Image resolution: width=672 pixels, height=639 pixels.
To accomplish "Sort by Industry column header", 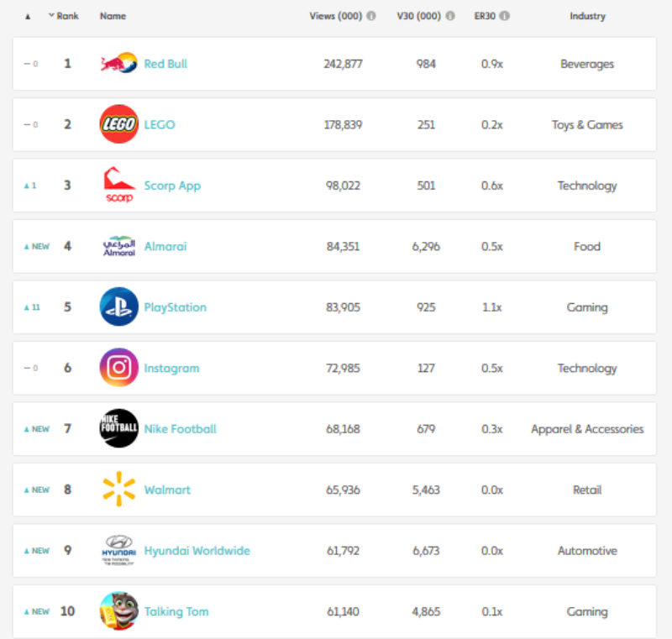I will [587, 16].
